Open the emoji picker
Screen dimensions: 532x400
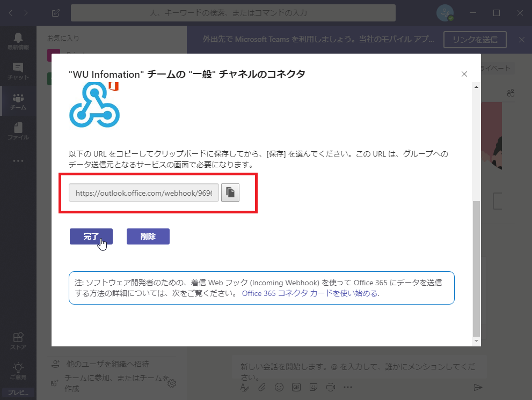(279, 387)
